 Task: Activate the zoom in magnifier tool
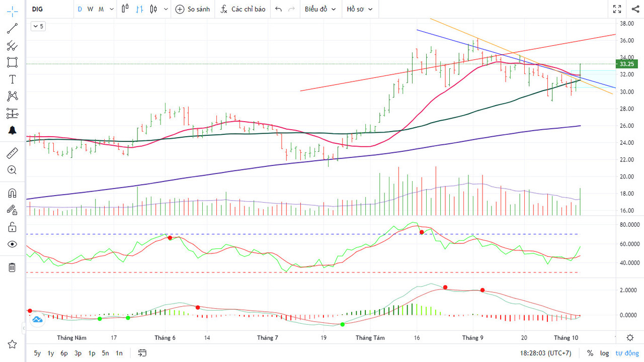click(12, 170)
